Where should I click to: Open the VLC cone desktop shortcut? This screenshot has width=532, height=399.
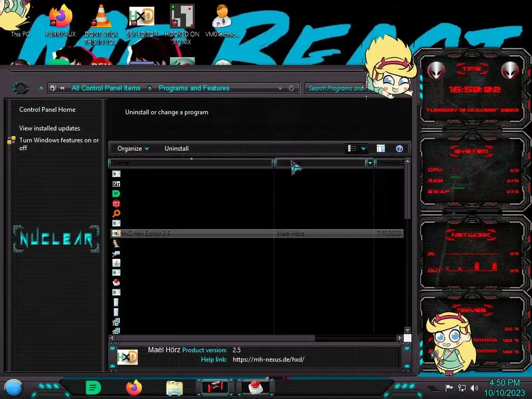pos(101,24)
